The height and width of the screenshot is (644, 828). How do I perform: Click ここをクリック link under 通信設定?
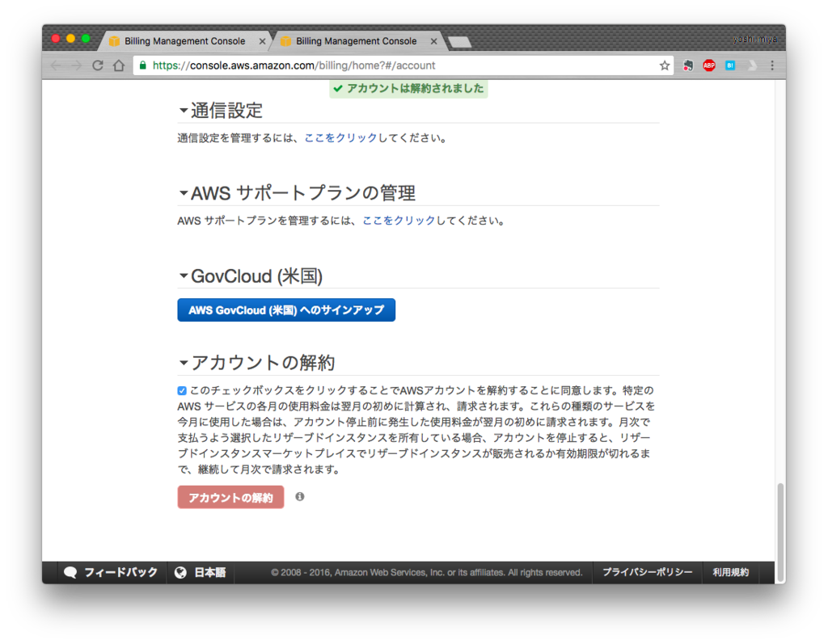coord(340,138)
